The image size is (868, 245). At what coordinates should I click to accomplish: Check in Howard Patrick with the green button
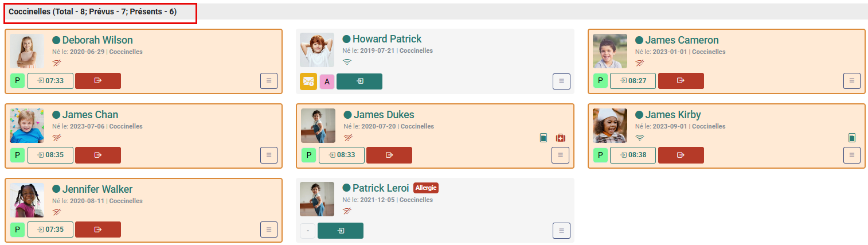pyautogui.click(x=359, y=81)
